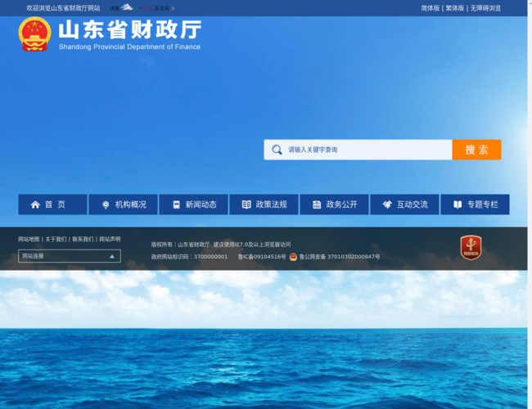Click the 鲁公网安备 37010302000847号 link

click(340, 257)
